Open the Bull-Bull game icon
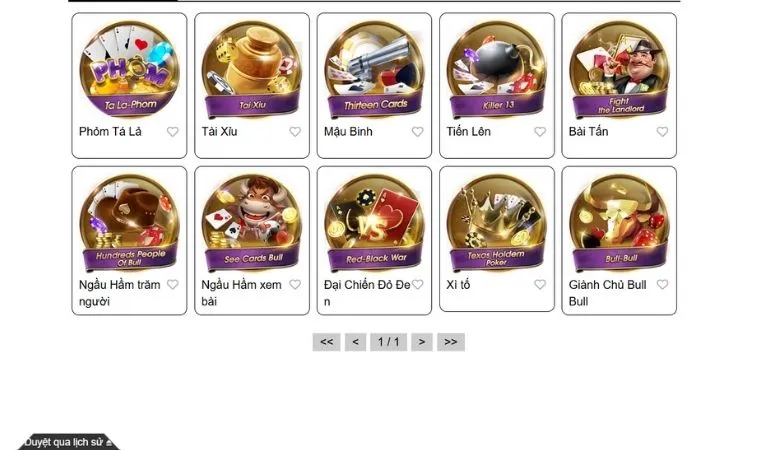This screenshot has height=450, width=758. click(x=619, y=223)
